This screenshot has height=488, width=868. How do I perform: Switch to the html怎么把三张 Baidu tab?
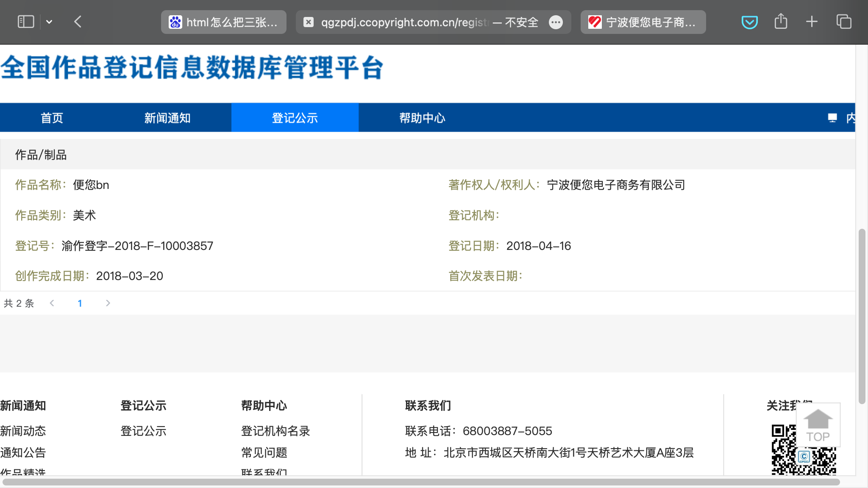pyautogui.click(x=224, y=22)
